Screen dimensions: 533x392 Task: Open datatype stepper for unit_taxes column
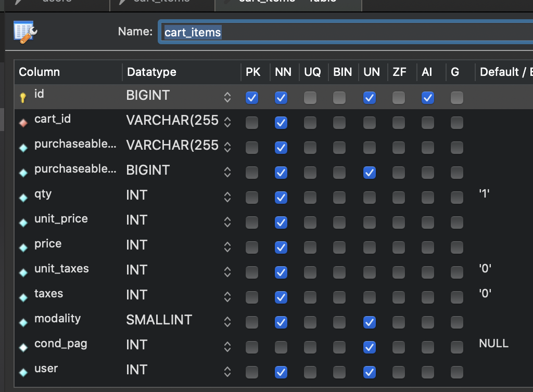point(227,272)
